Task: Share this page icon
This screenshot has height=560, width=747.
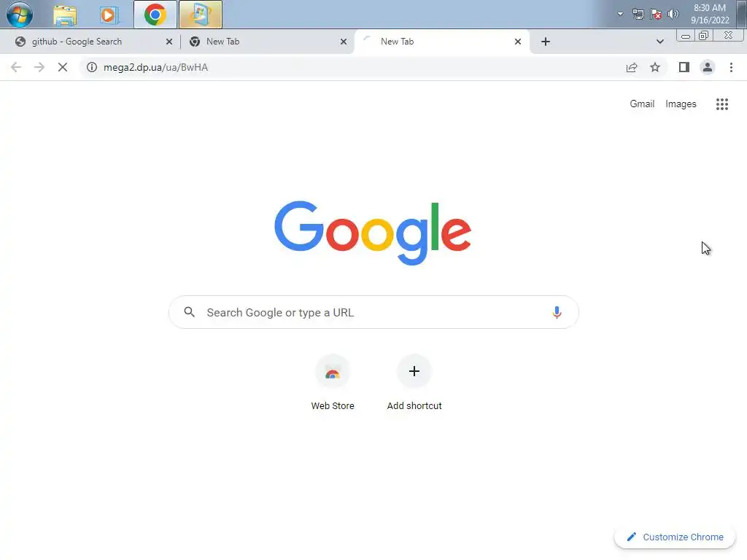Action: (632, 67)
